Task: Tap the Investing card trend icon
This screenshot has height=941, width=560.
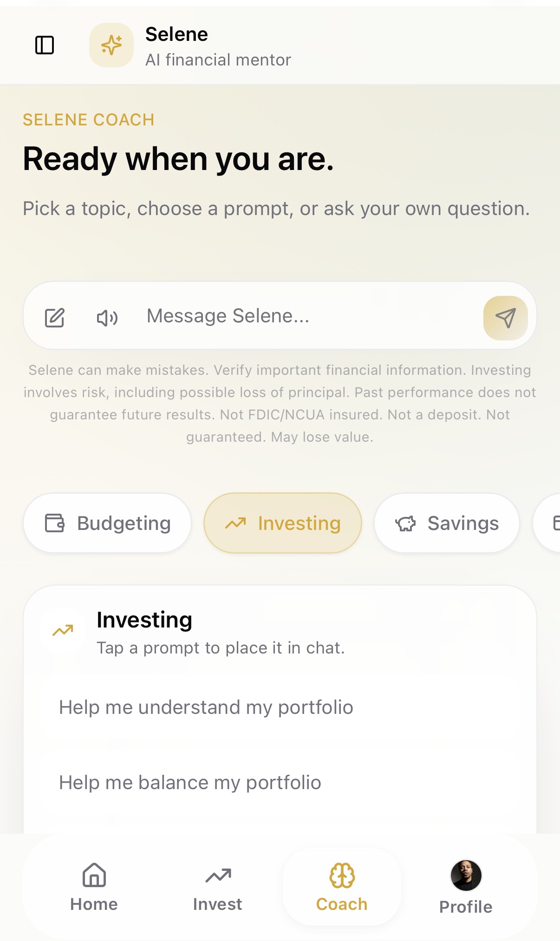Action: click(63, 631)
